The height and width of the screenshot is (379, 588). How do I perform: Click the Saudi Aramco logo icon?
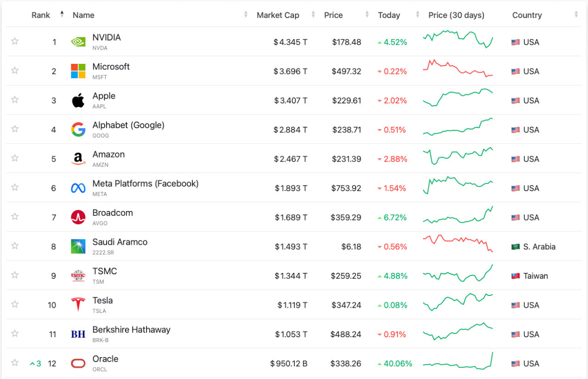78,246
